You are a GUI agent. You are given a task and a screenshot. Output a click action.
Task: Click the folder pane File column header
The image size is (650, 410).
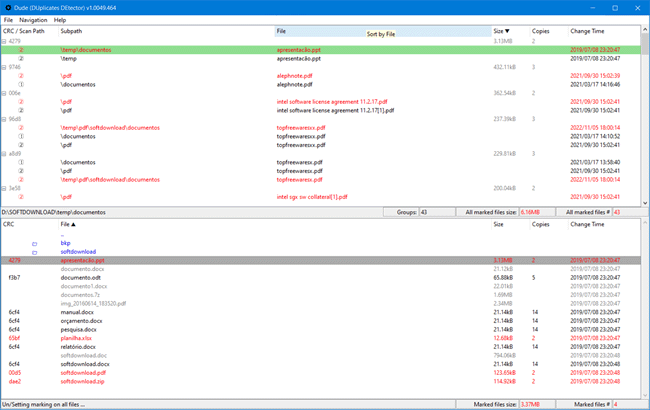point(274,224)
